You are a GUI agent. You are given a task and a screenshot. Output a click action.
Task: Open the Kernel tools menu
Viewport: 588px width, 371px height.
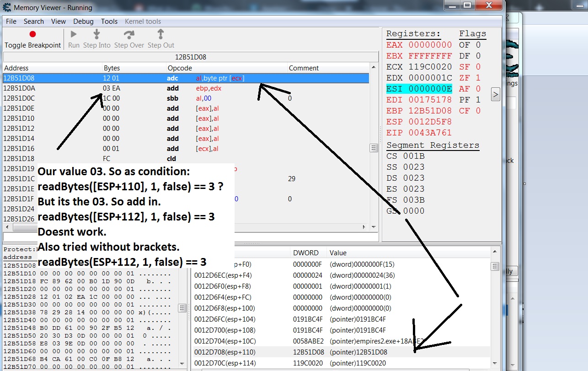pyautogui.click(x=143, y=22)
